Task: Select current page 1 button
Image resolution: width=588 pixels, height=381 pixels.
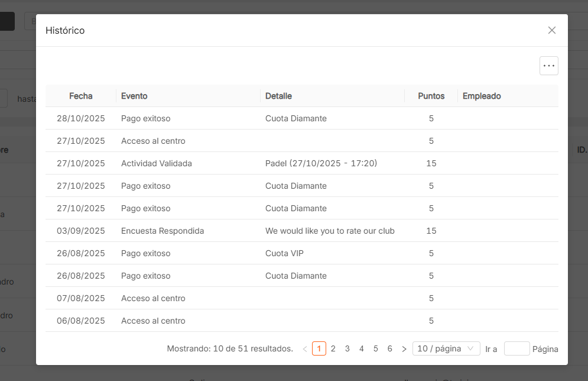Action: point(319,349)
